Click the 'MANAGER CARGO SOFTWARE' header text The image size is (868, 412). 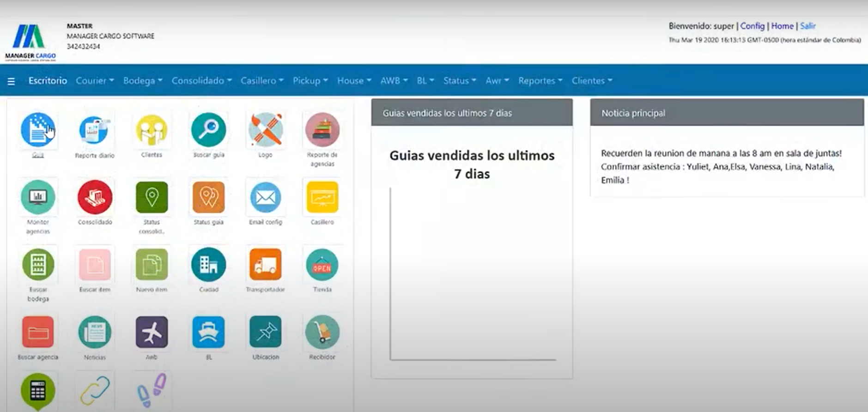coord(110,36)
